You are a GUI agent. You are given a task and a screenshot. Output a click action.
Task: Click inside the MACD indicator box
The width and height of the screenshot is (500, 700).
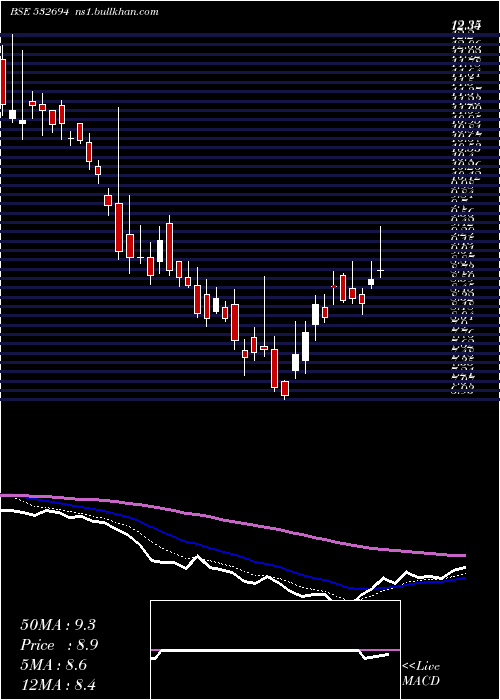275,650
